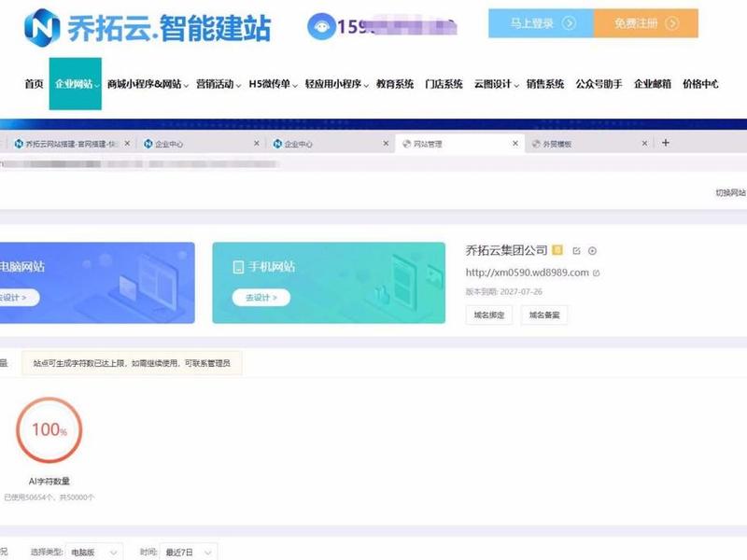Click the 切换网站 link
Viewport: 747px width, 560px height.
coord(730,192)
